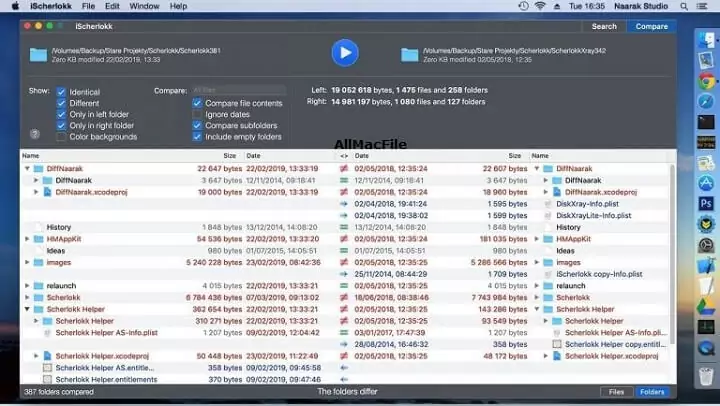720x406 pixels.
Task: Open Trash in the Dock
Action: tap(706, 376)
